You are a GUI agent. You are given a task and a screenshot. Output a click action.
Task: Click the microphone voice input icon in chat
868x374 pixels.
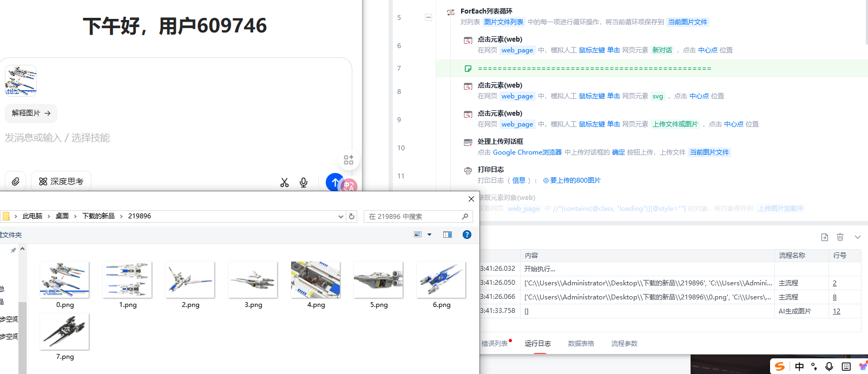coord(304,183)
